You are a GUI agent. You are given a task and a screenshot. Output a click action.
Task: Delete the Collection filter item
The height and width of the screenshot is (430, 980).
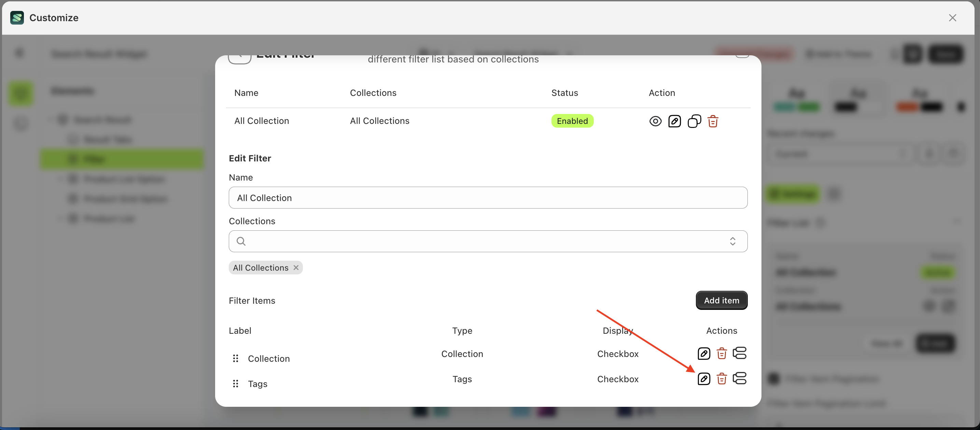click(722, 354)
